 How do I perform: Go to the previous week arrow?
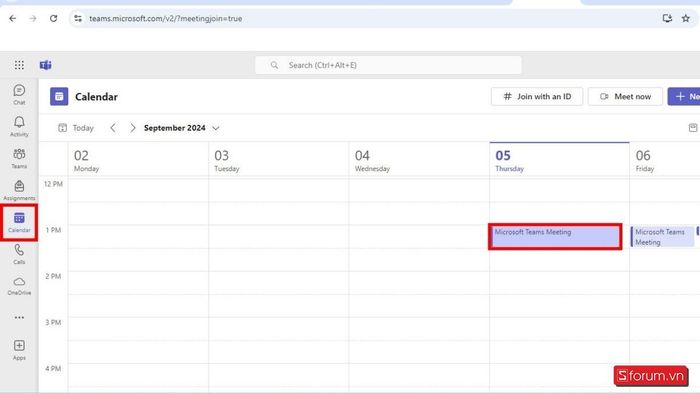point(113,128)
